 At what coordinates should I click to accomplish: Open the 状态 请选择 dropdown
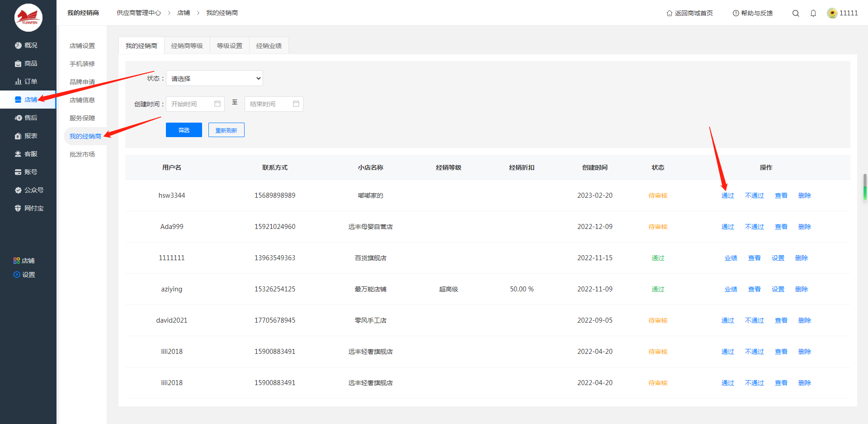click(214, 78)
